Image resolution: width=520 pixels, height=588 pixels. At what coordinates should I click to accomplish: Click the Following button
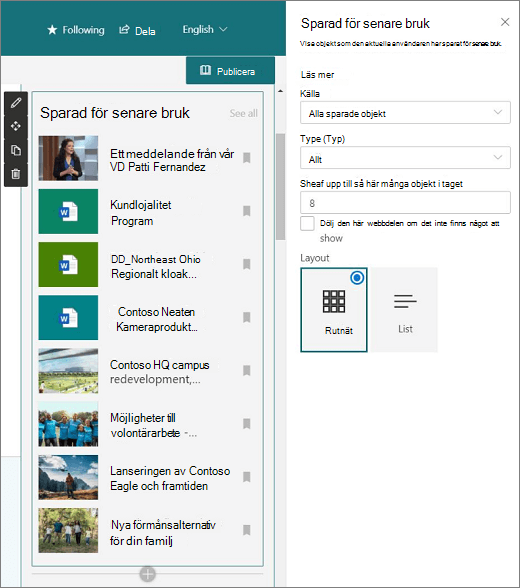(76, 30)
